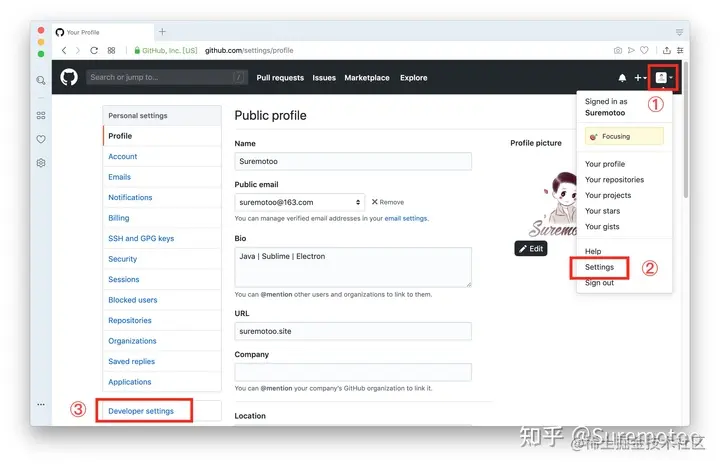Go forward with browser forward arrow
720x466 pixels.
pyautogui.click(x=78, y=50)
